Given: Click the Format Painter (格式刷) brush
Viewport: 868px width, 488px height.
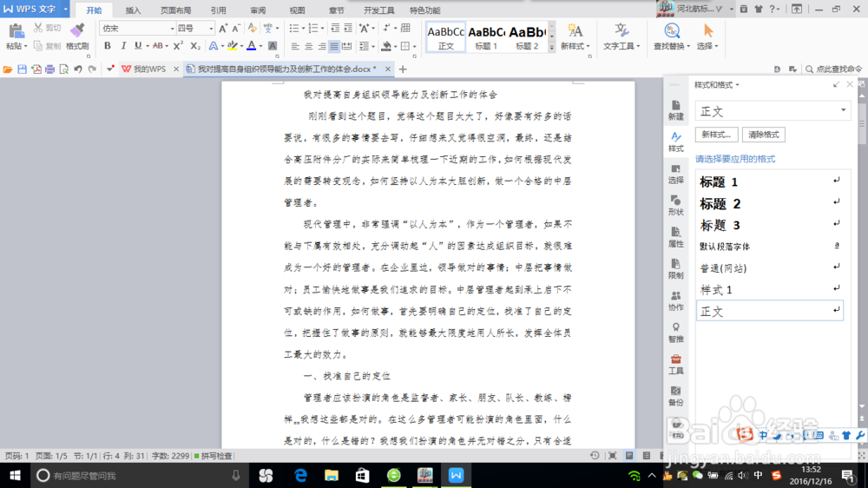Looking at the screenshot, I should tap(77, 31).
